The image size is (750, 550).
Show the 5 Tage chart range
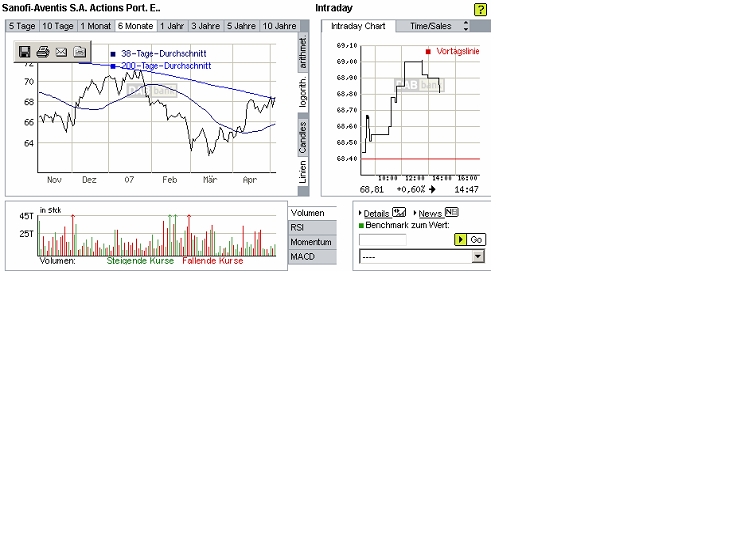coord(22,26)
